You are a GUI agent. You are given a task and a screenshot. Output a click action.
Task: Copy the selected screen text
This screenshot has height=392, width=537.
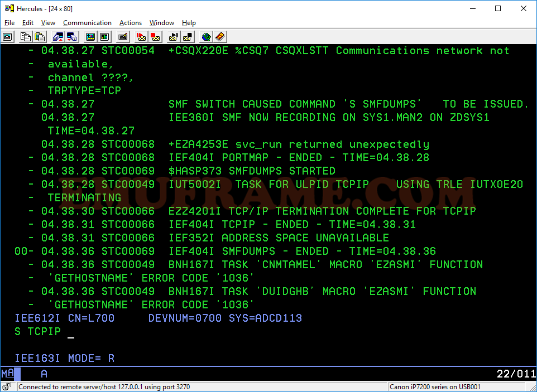pos(26,37)
